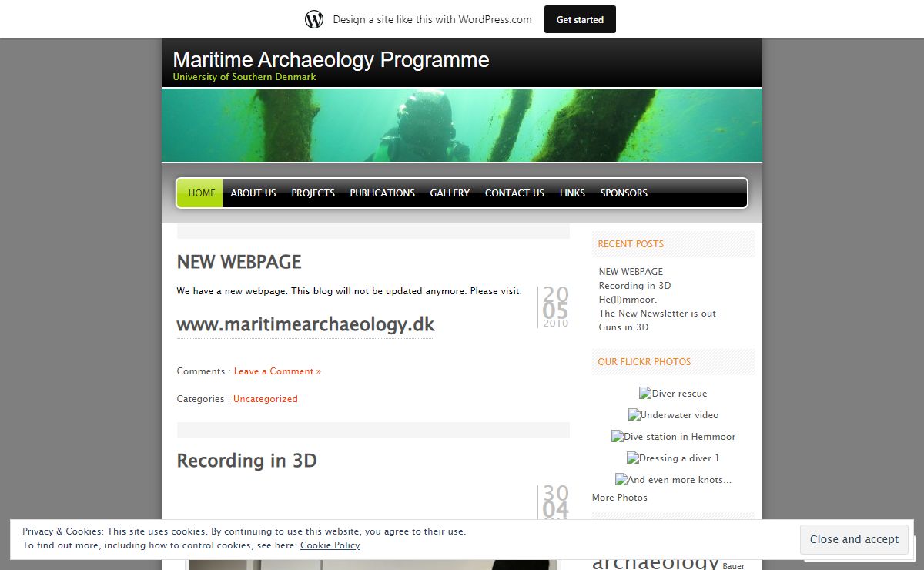Open recent post NEW WEBPAGE in sidebar
This screenshot has height=570, width=924.
631,271
